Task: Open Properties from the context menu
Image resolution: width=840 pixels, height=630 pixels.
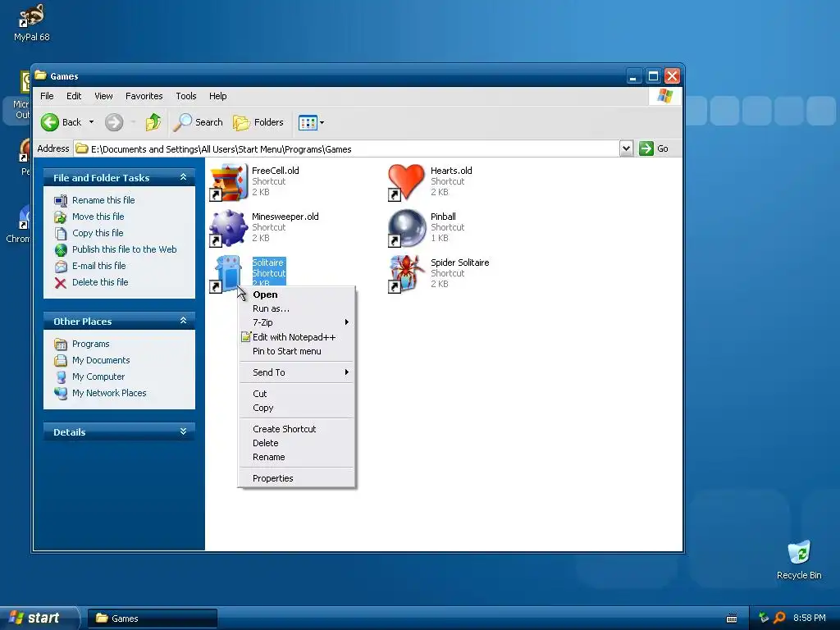Action: pyautogui.click(x=296, y=478)
